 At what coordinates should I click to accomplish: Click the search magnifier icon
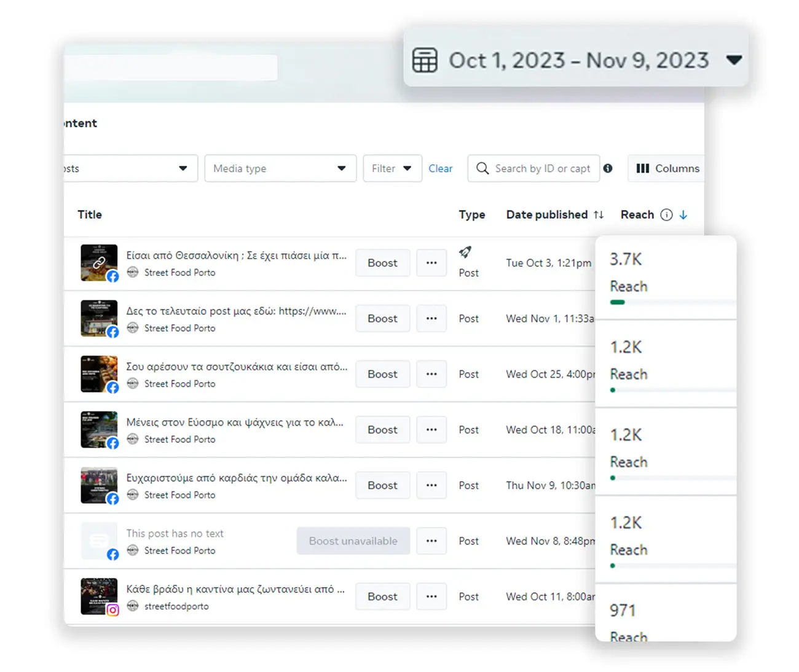[x=482, y=168]
